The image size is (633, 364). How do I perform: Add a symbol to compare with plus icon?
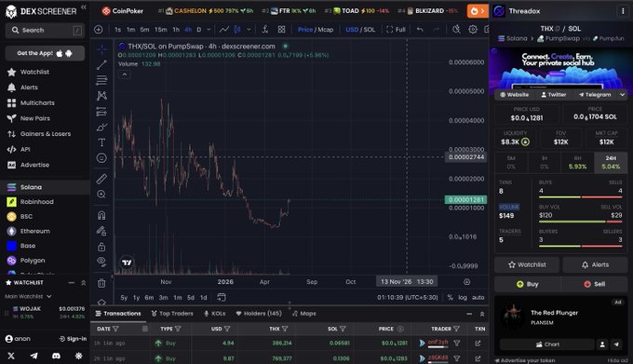(x=98, y=30)
